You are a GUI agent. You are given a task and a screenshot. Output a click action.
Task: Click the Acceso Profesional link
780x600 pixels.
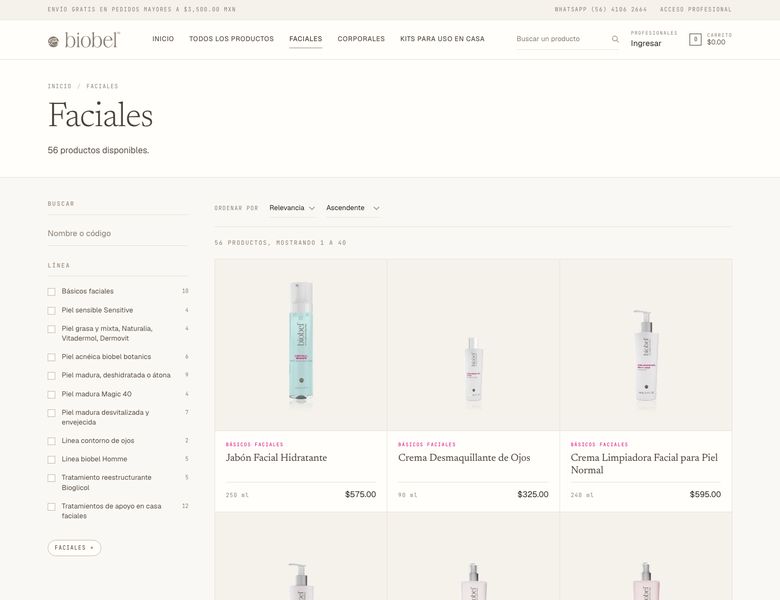click(695, 9)
